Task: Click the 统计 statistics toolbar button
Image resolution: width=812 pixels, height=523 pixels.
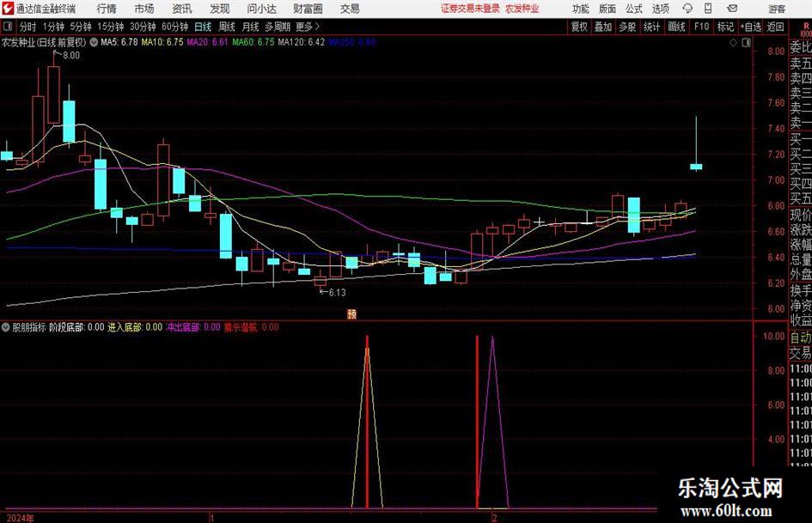Action: (x=651, y=27)
